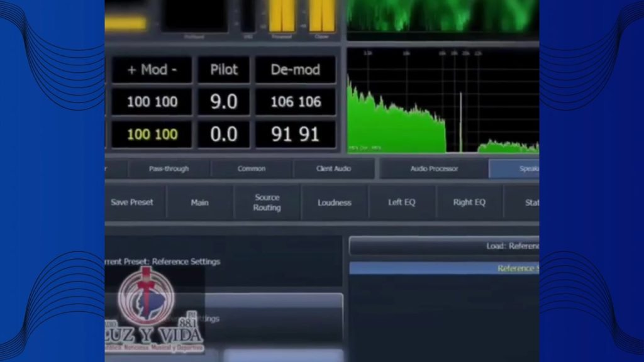The height and width of the screenshot is (362, 644).
Task: Switch to the Common tab
Action: tap(251, 168)
